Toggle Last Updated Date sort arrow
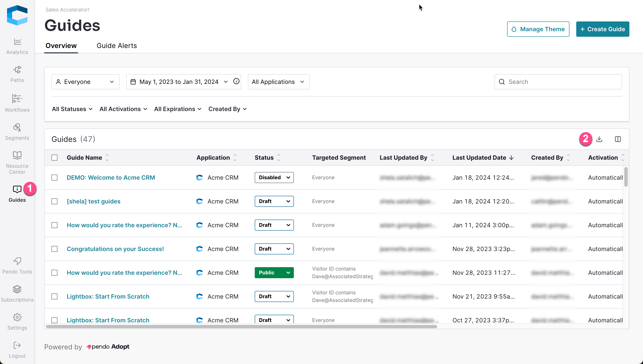Image resolution: width=643 pixels, height=364 pixels. [x=511, y=158]
